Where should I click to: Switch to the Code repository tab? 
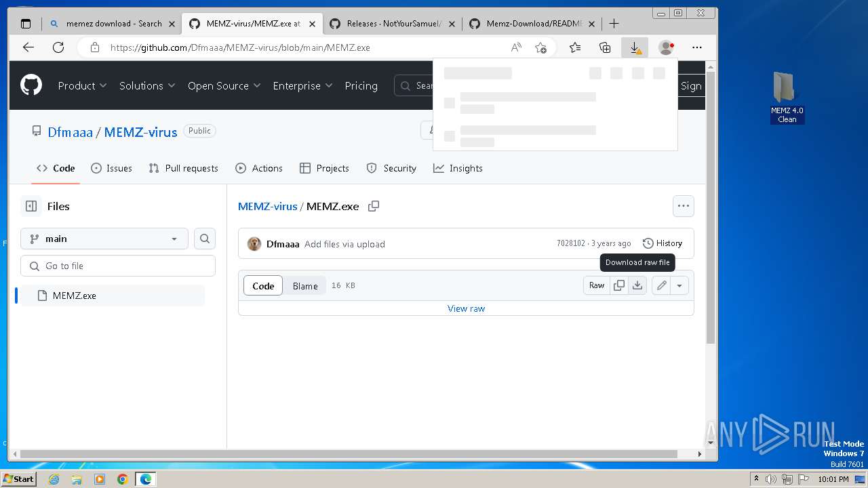pos(56,168)
